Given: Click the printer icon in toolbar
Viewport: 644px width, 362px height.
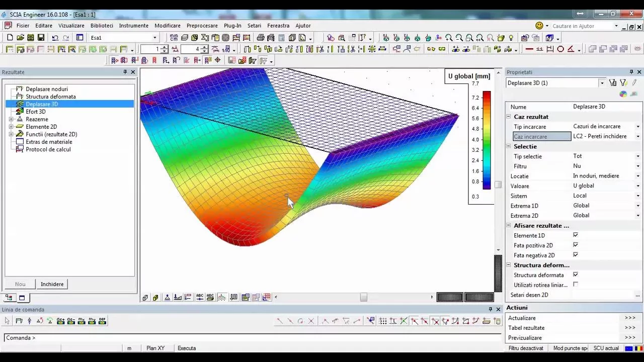Looking at the screenshot, I should [260, 38].
